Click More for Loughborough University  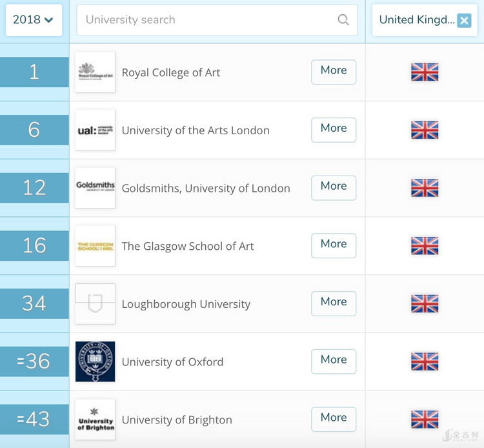[334, 303]
